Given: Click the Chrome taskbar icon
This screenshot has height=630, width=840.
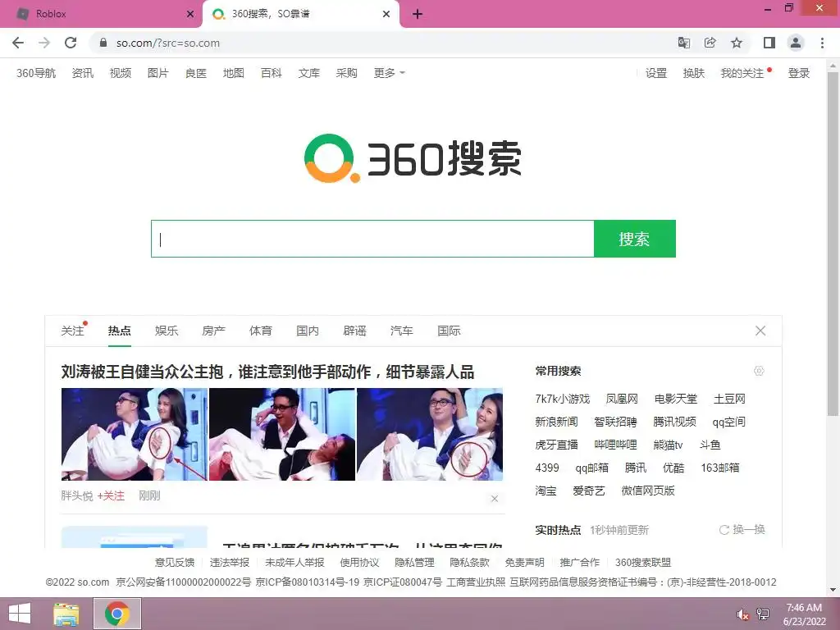Looking at the screenshot, I should tap(117, 614).
